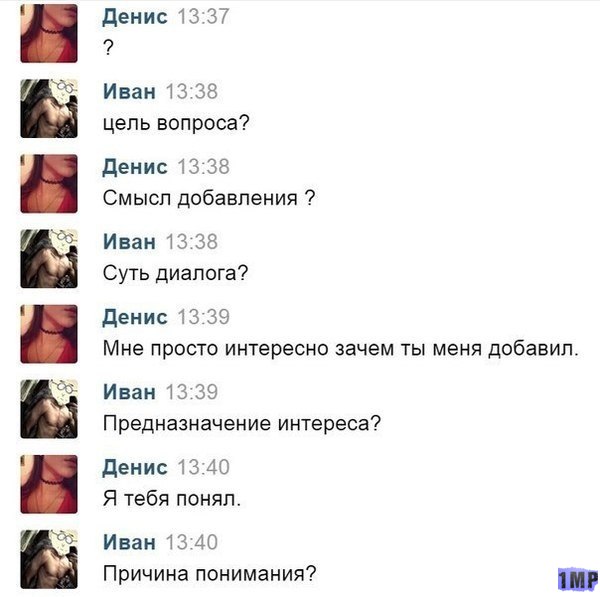The image size is (600, 597).
Task: Click the 1MP watermark logo
Action: coord(578,579)
